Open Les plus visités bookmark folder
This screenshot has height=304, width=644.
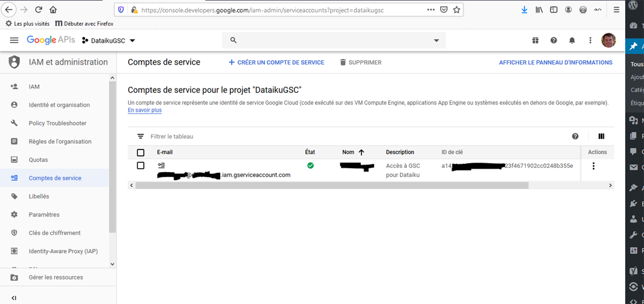[x=27, y=24]
